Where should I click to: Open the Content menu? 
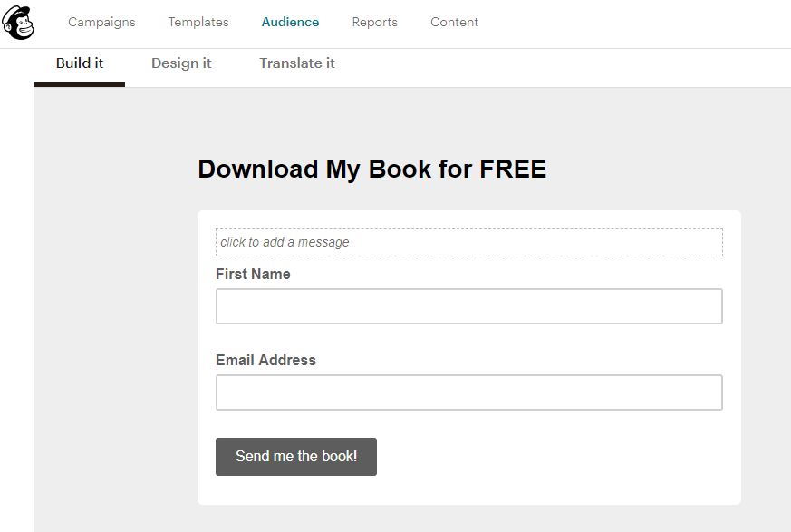pyautogui.click(x=455, y=23)
